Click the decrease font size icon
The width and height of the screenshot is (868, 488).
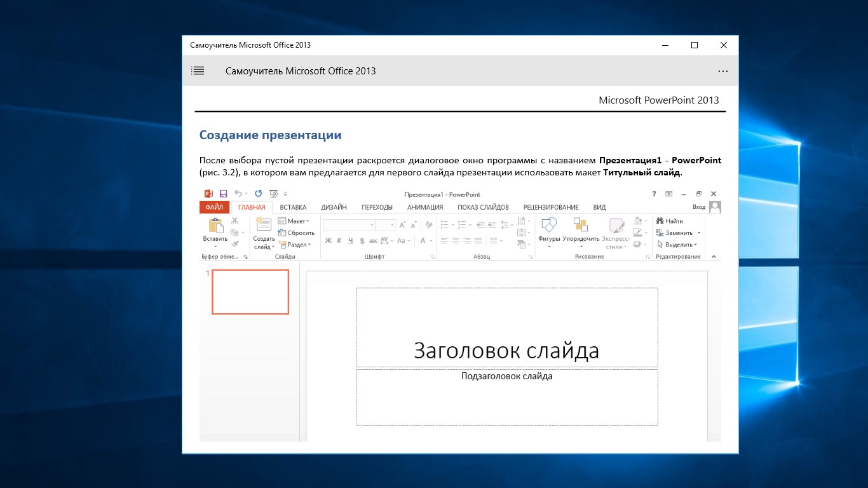pyautogui.click(x=414, y=225)
